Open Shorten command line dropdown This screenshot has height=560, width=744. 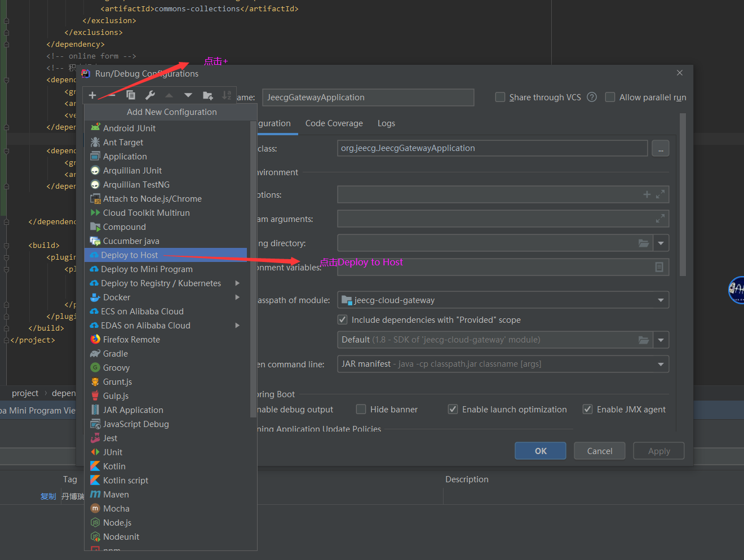click(x=661, y=364)
